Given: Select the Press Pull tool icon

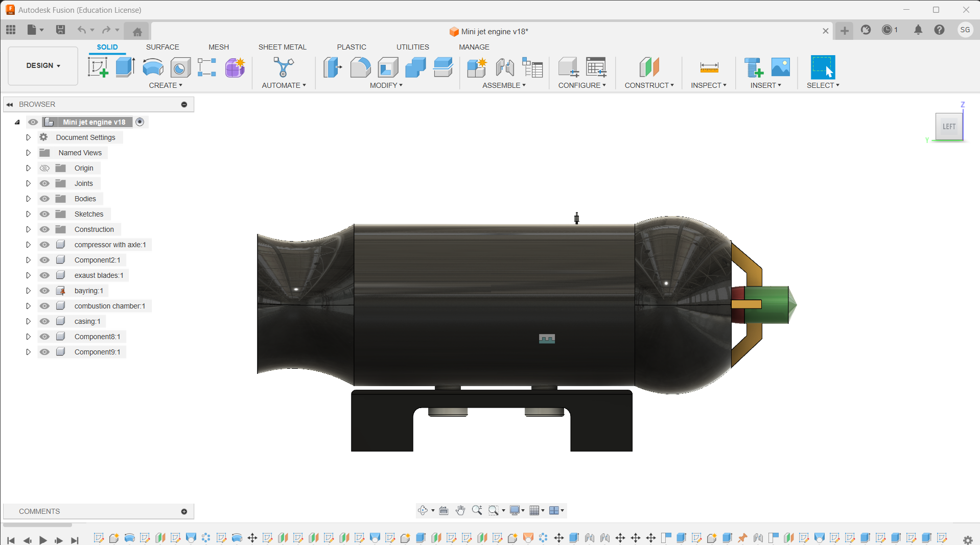Looking at the screenshot, I should (x=333, y=67).
